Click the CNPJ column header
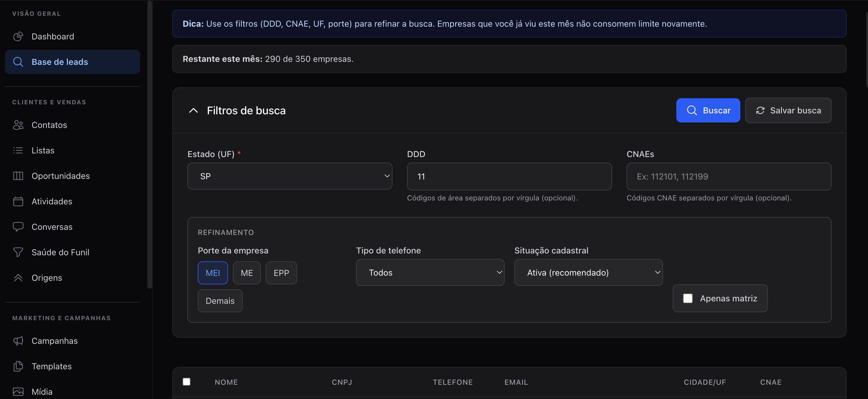868x399 pixels. pyautogui.click(x=342, y=382)
